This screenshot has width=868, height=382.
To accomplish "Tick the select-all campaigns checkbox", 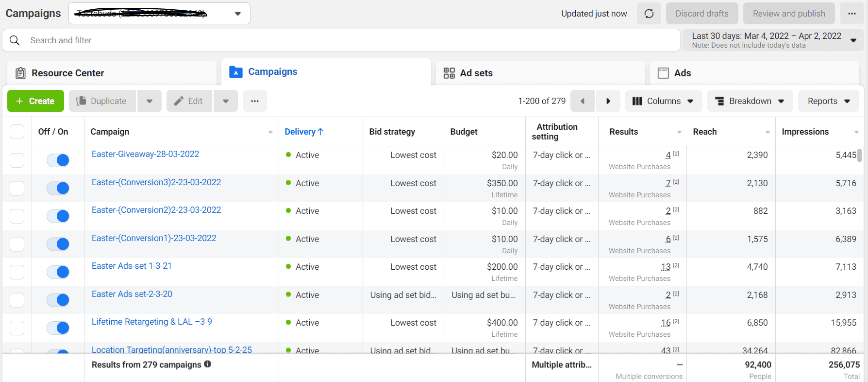I will 17,132.
